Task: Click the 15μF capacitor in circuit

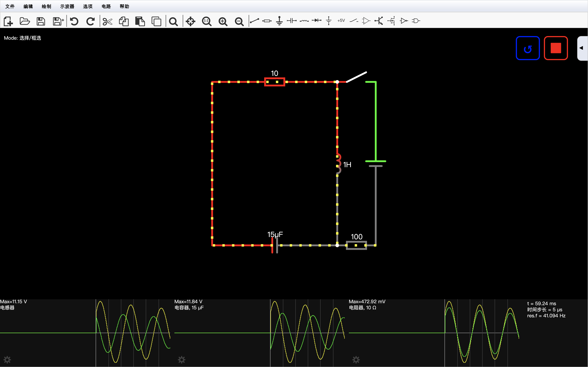Action: tap(275, 245)
